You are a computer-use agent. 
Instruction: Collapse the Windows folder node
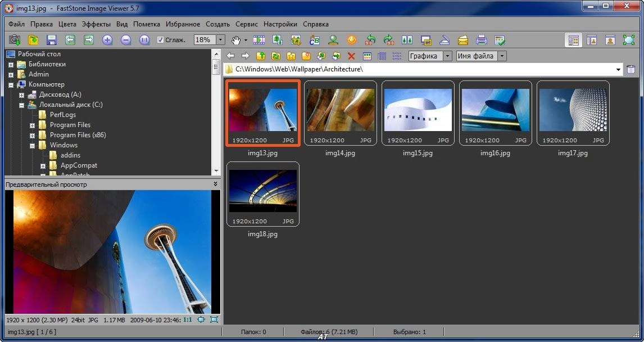click(32, 146)
